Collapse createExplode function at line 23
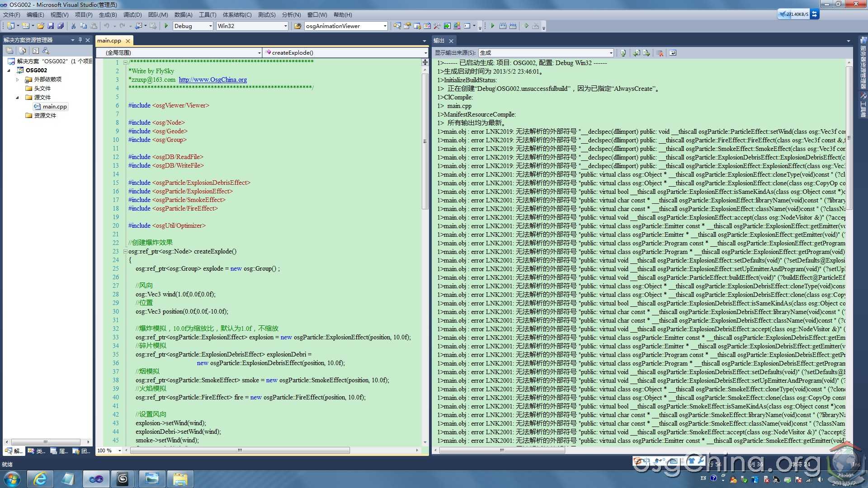This screenshot has height=488, width=868. pyautogui.click(x=125, y=251)
